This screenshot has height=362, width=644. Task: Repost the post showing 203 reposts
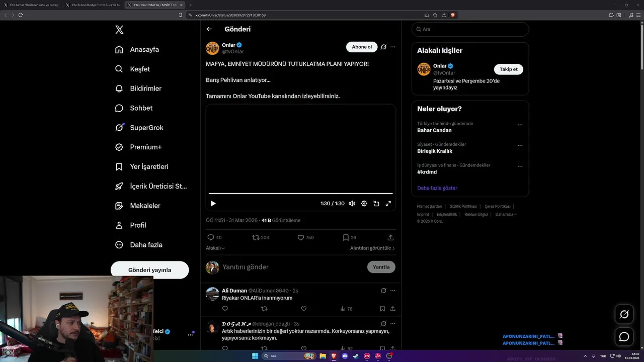click(260, 237)
